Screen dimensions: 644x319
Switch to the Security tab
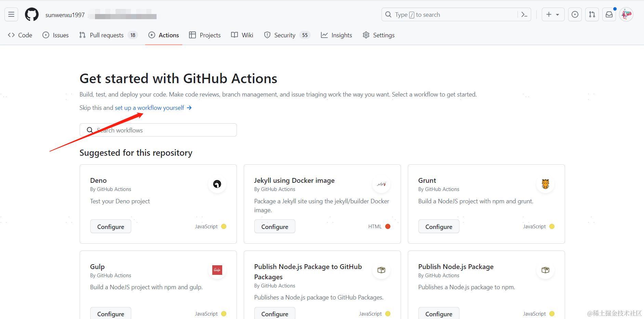pyautogui.click(x=284, y=35)
